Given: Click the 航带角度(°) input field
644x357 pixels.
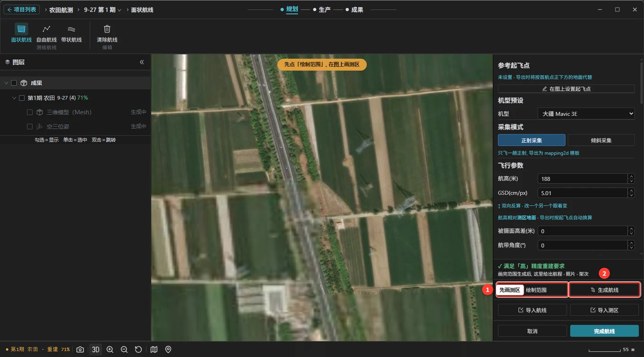Looking at the screenshot, I should click(x=583, y=245).
